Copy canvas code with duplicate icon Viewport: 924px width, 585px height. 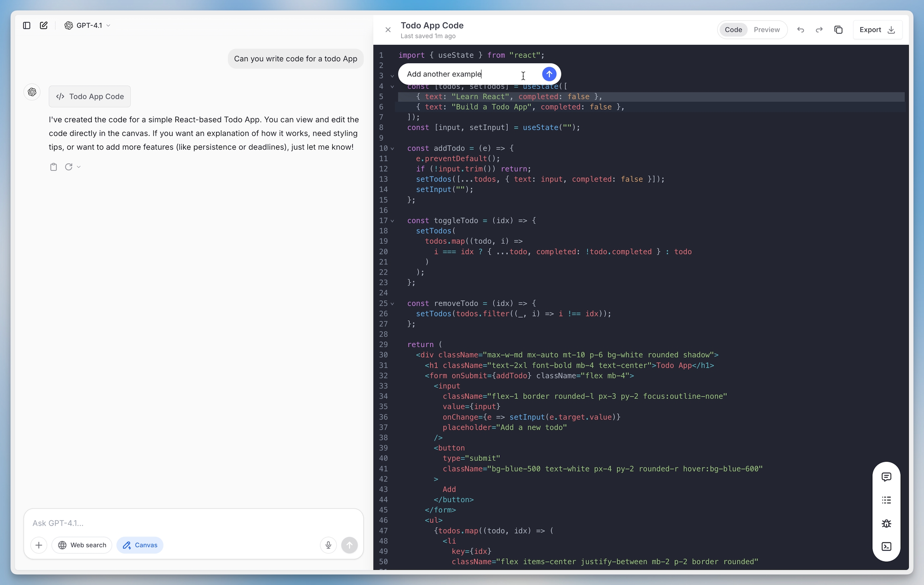click(x=838, y=30)
